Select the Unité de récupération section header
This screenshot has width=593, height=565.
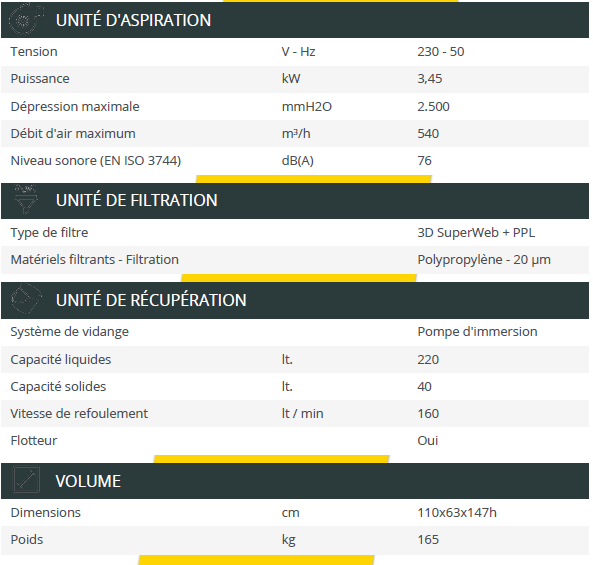pos(295,300)
